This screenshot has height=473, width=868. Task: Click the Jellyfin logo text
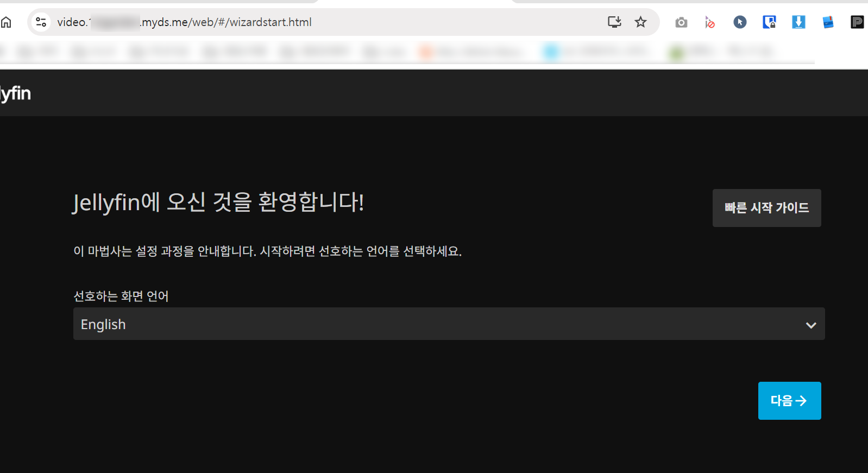click(16, 93)
